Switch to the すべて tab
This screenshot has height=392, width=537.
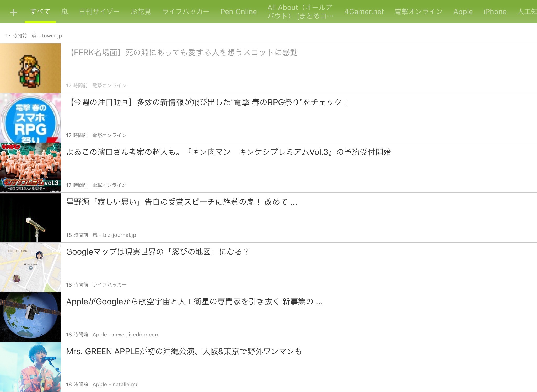click(x=40, y=12)
